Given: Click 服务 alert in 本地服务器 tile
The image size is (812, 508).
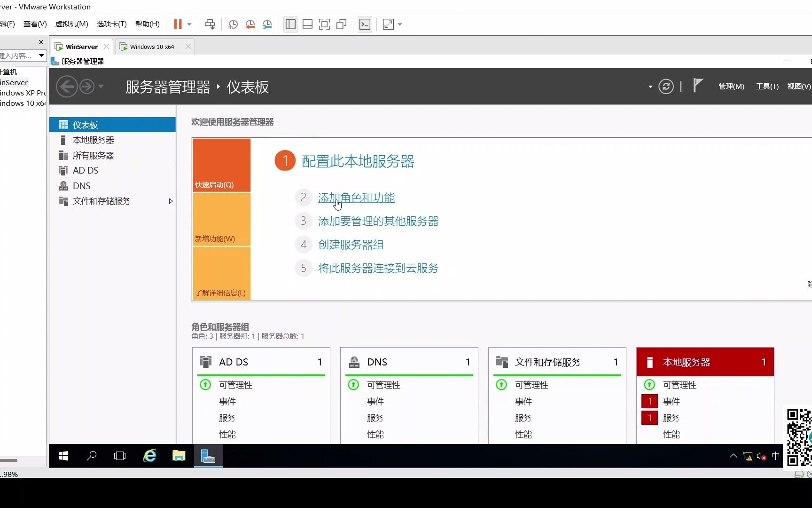Looking at the screenshot, I should (671, 418).
